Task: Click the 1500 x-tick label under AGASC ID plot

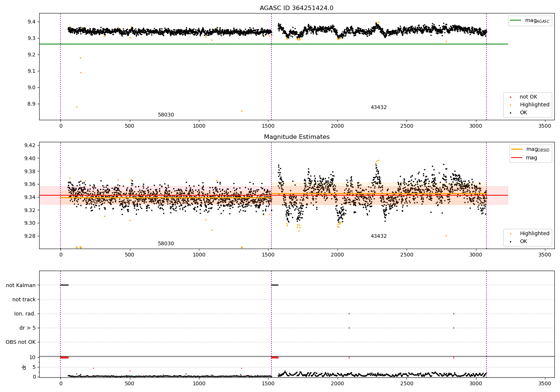Action: (x=268, y=126)
